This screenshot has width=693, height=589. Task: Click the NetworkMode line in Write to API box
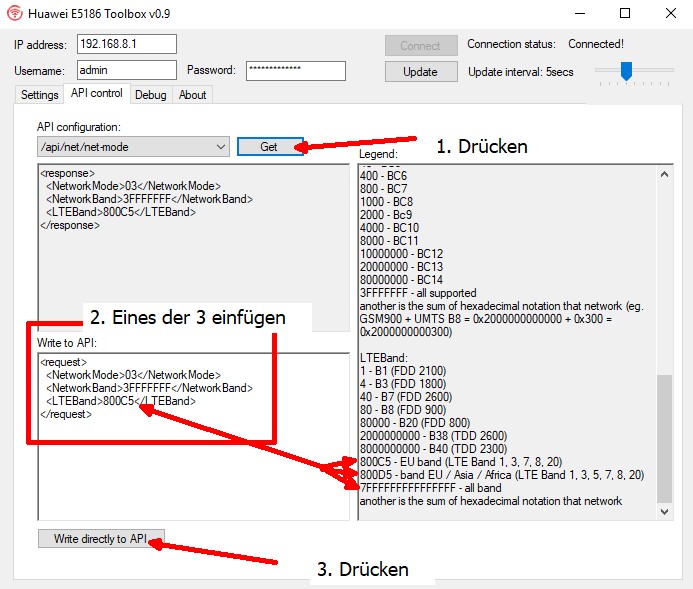point(133,375)
